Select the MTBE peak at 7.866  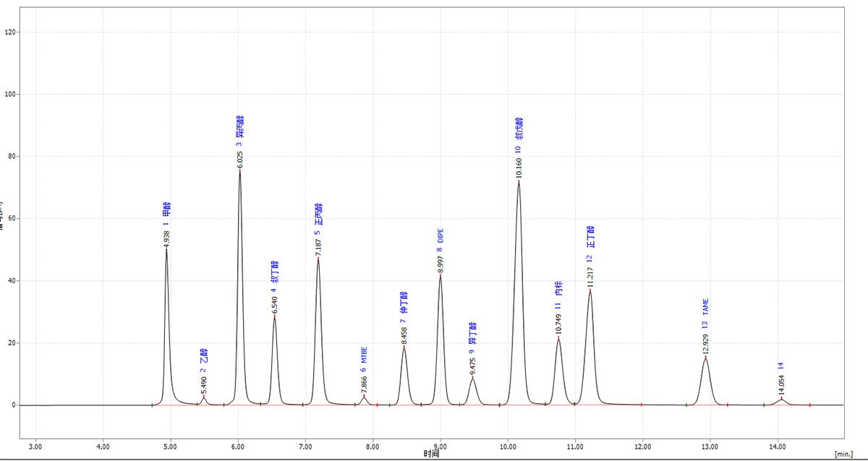coord(364,396)
